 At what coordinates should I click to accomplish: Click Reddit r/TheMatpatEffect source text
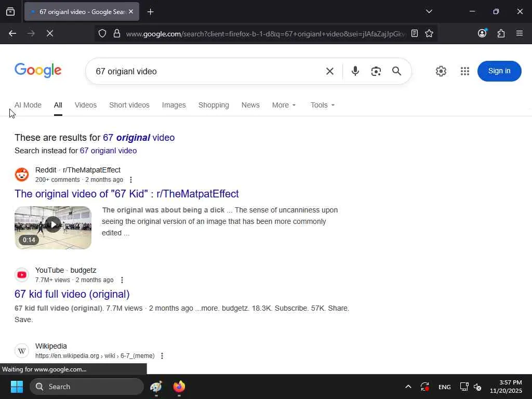pos(78,170)
